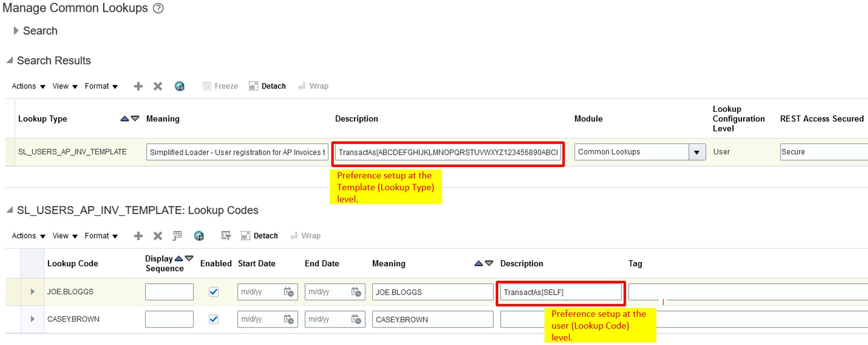The width and height of the screenshot is (868, 345).
Task: Edit lookup type Description TransactAs field
Action: (x=448, y=152)
